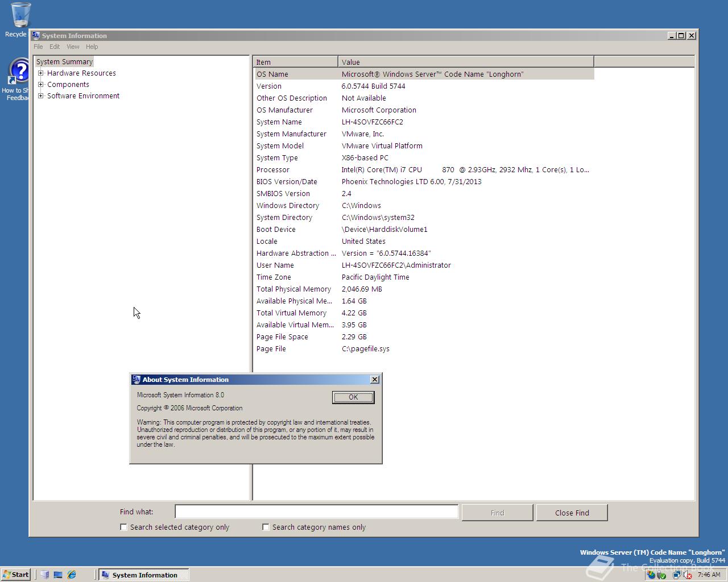Select the OS Name row

424,74
